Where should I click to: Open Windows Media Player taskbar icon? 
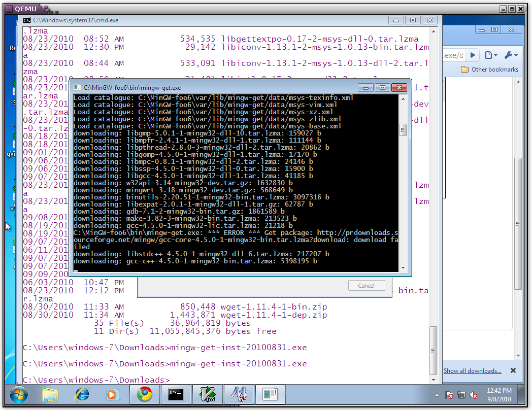tap(112, 394)
